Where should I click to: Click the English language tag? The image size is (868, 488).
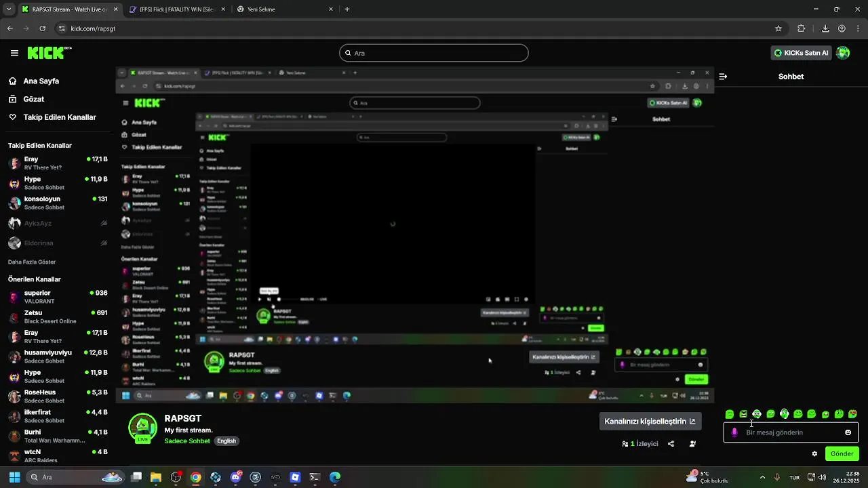[x=226, y=441]
